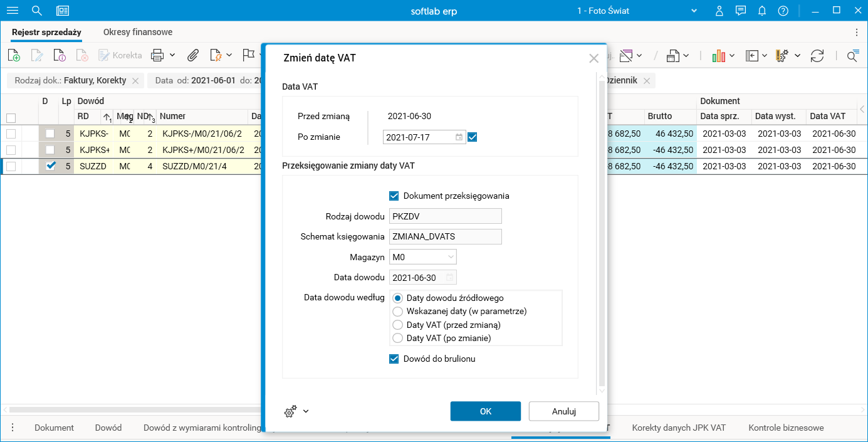Viewport: 868px width, 442px height.
Task: Remove the Rodzaj dok. filter chip
Action: (135, 80)
